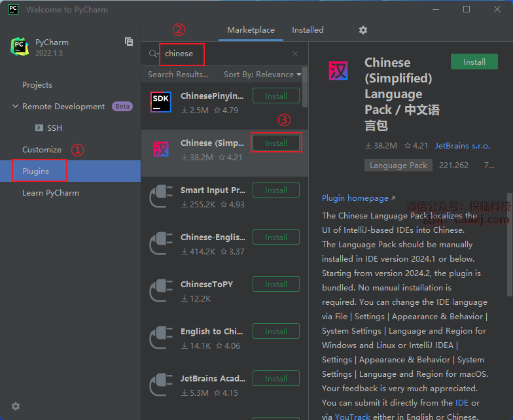Screen dimensions: 513x420
Task: Switch to the Installed tab
Action: 308,30
